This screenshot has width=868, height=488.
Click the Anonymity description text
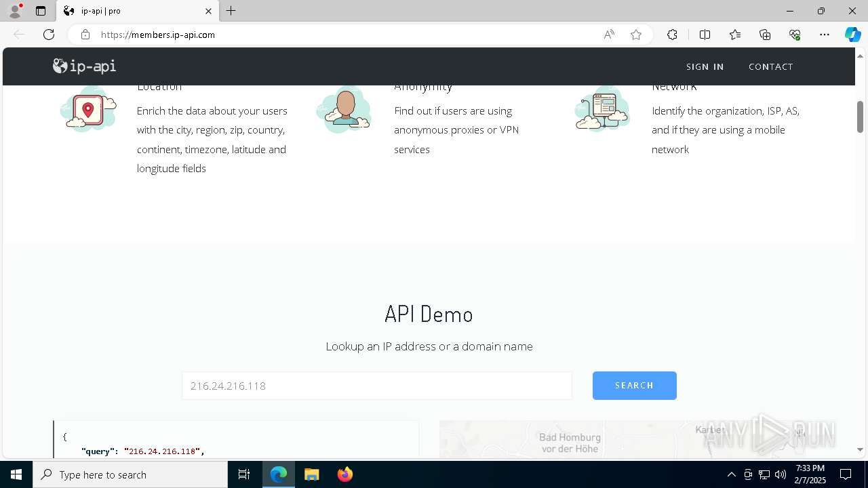click(456, 130)
